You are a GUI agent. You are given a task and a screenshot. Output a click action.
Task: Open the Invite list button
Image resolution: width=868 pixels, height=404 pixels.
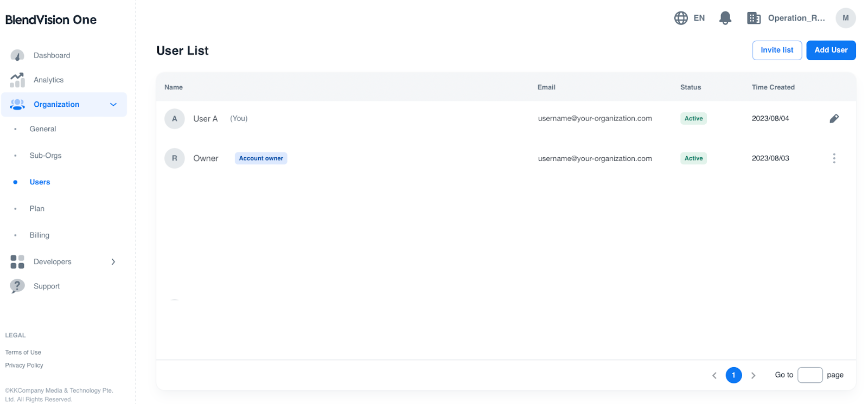pos(777,50)
